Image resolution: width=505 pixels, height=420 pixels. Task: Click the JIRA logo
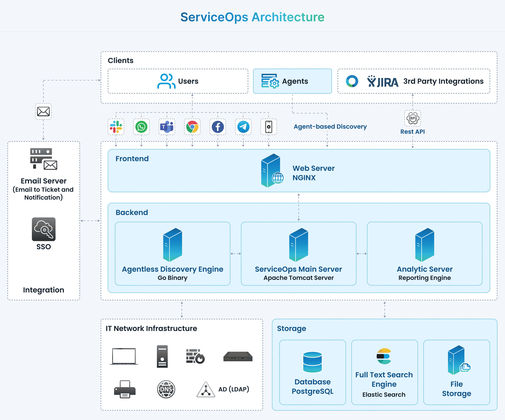click(x=383, y=82)
